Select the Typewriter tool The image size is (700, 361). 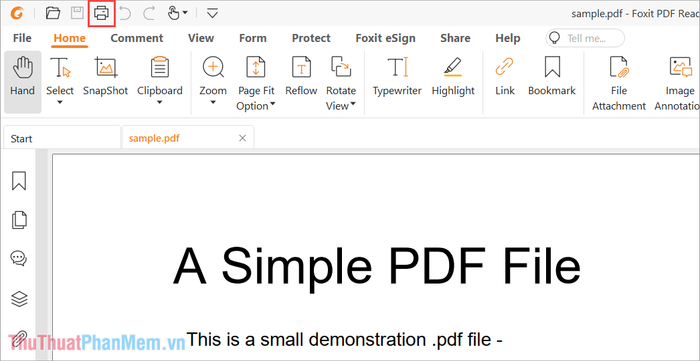tap(397, 76)
